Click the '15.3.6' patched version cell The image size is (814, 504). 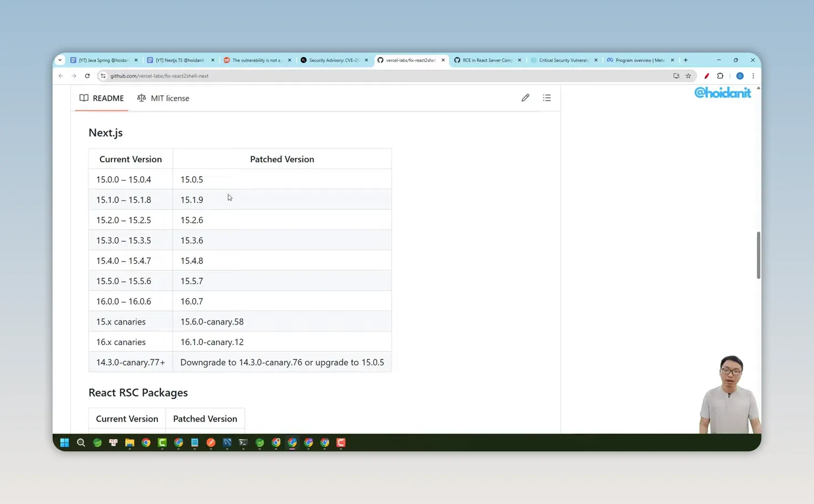(282, 240)
